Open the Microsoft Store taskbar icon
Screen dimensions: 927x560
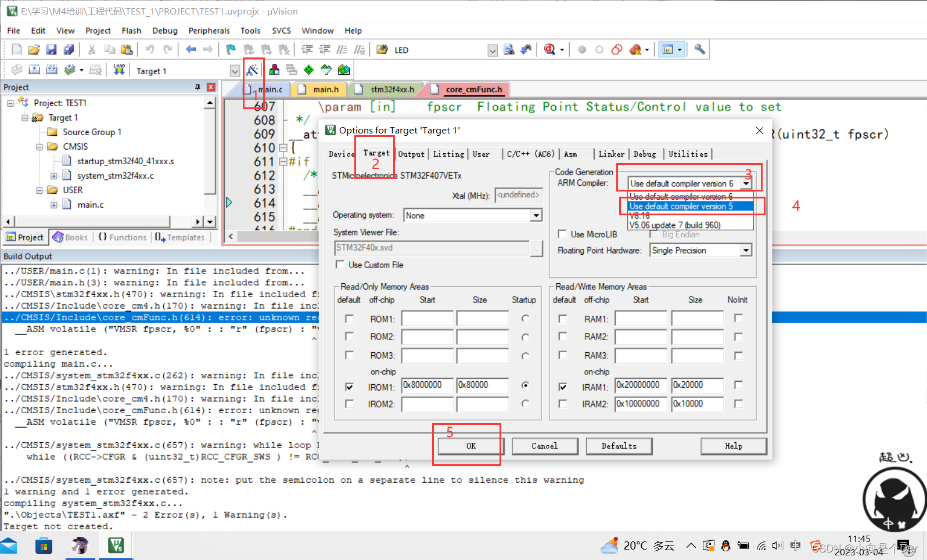point(44,545)
